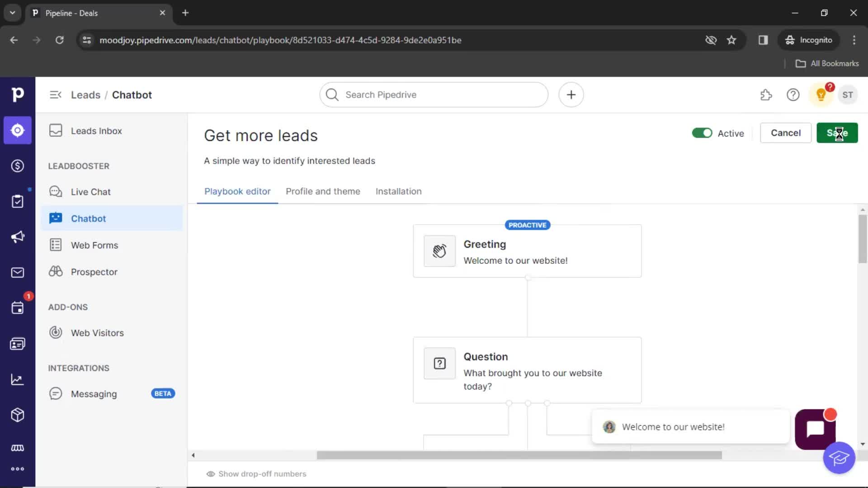This screenshot has height=488, width=868.
Task: Open Campaigns megaphone icon in sidebar
Action: (17, 237)
